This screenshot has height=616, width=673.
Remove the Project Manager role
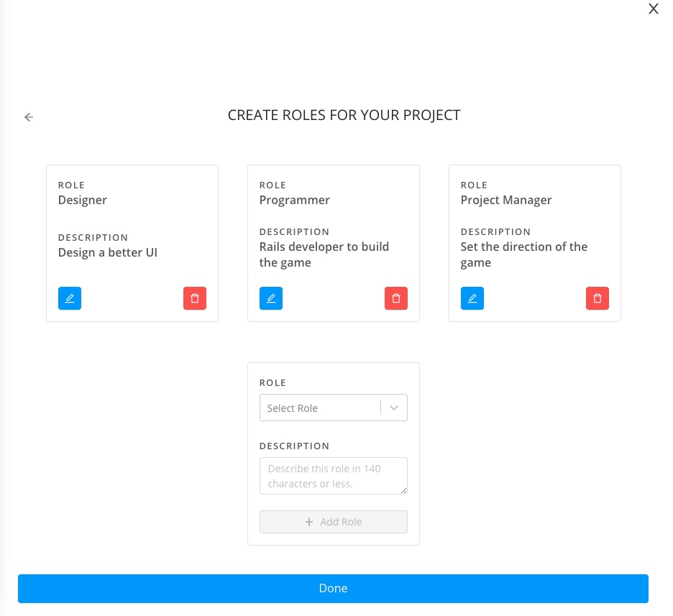point(598,298)
